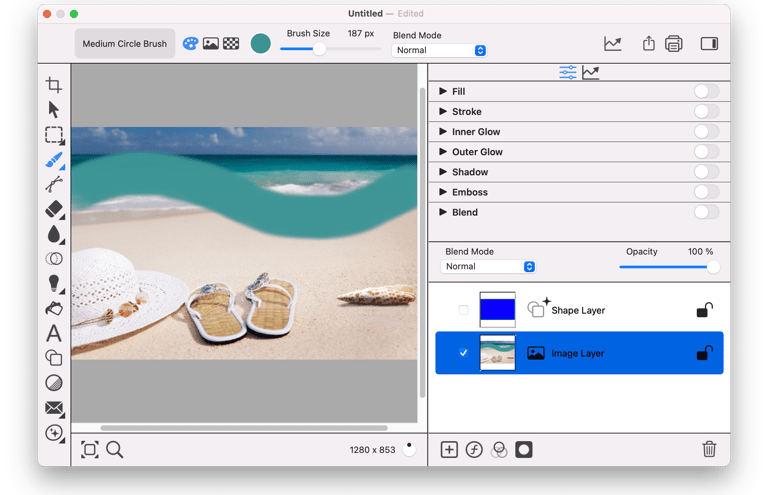Expand the Emboss section triangle
The height and width of the screenshot is (495, 768).
[x=443, y=191]
